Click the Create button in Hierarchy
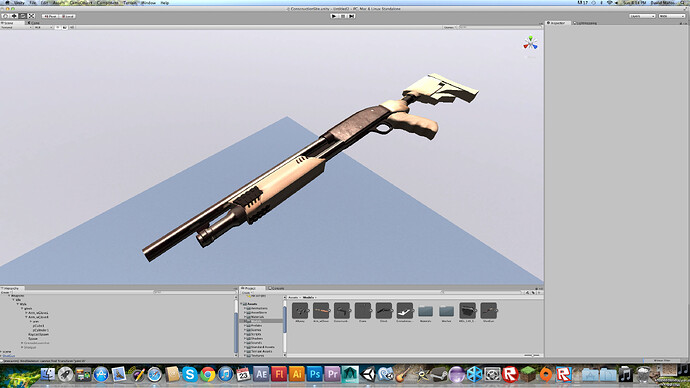 [5, 292]
